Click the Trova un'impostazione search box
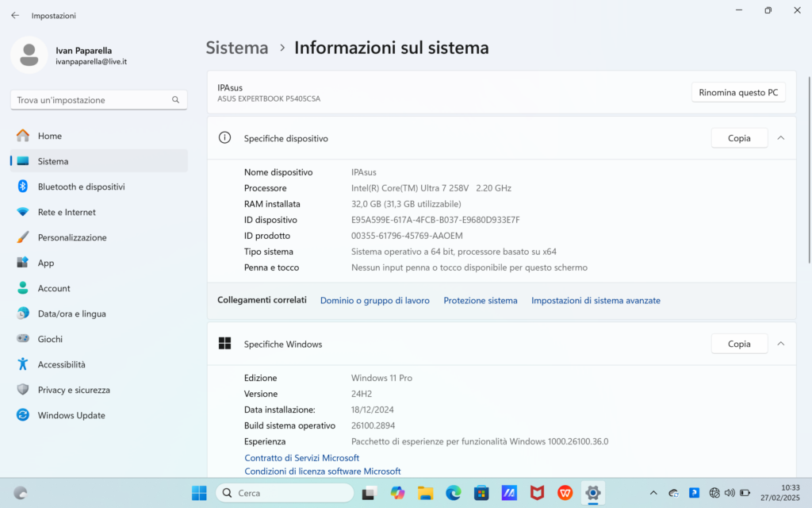 (x=93, y=100)
